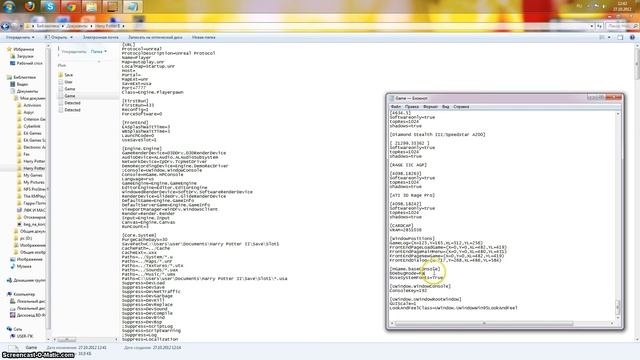Open the recent pages dropdown near back button
Image resolution: width=640 pixels, height=360 pixels.
tap(22, 26)
